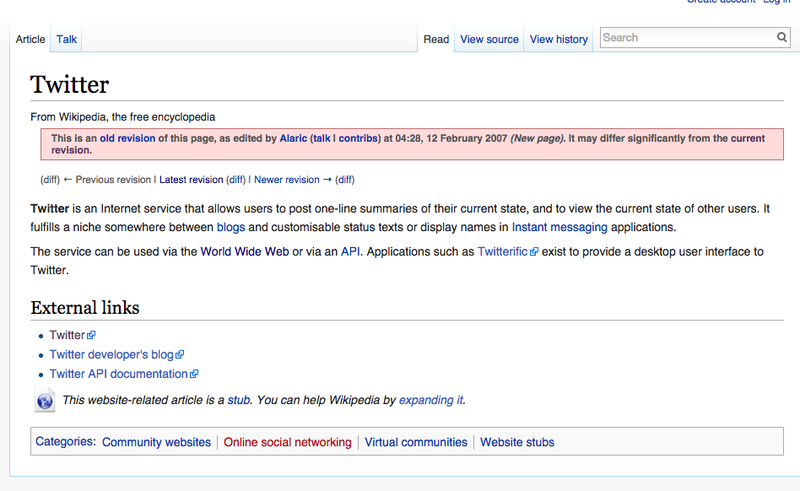Open the Twitterific external link
The width and height of the screenshot is (800, 491).
503,252
